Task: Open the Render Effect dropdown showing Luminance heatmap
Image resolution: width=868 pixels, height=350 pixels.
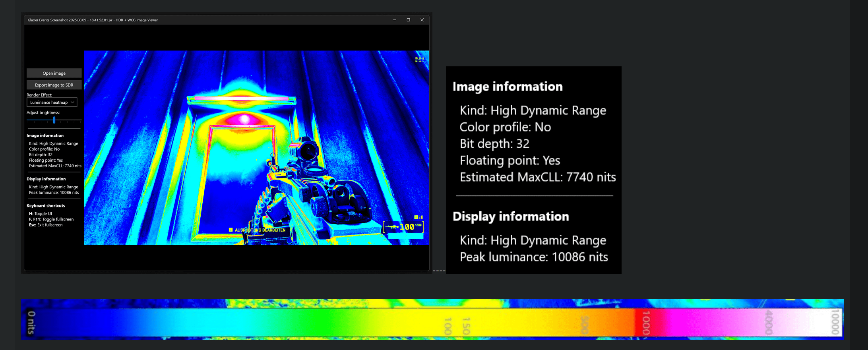Action: [x=52, y=102]
